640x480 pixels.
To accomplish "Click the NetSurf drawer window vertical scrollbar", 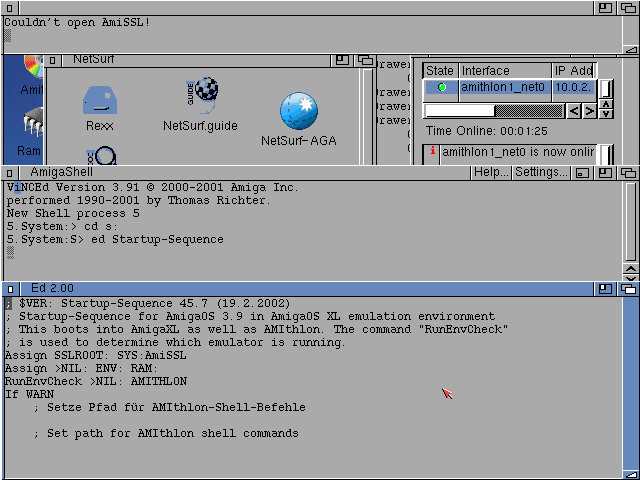I will 367,116.
